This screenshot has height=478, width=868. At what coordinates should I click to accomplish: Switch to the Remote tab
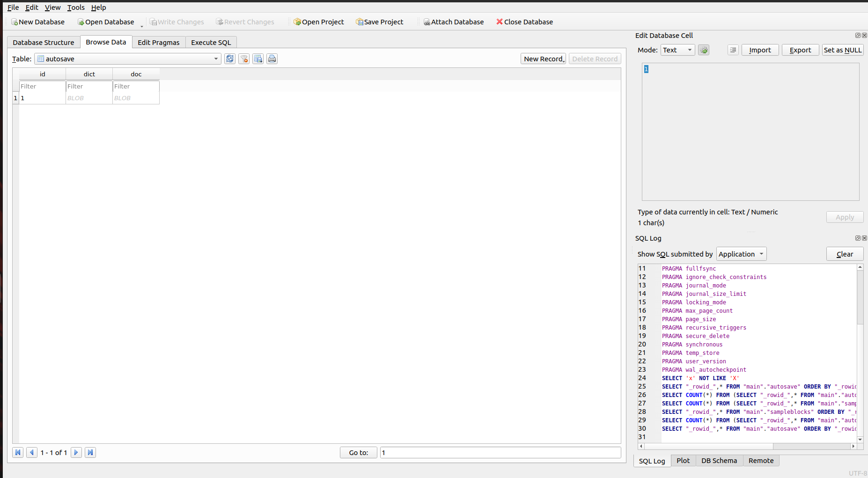(761, 460)
